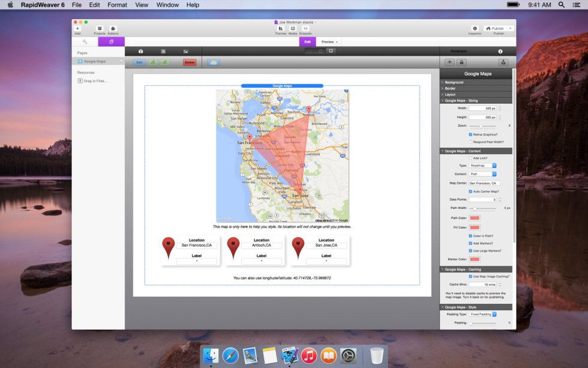
Task: Open the Snippets code icon
Action: [x=305, y=28]
